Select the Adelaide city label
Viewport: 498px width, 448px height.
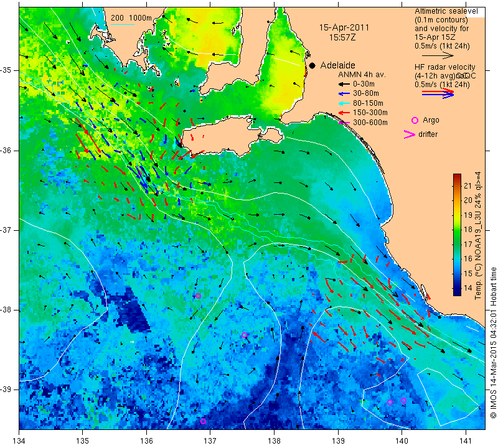337,65
